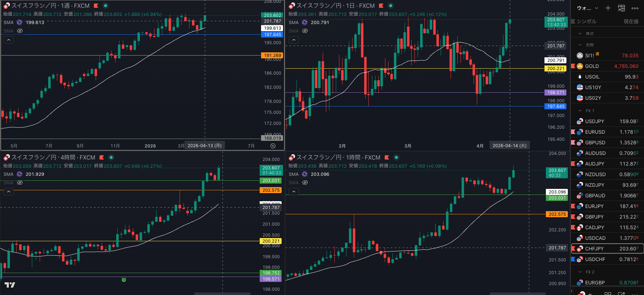Click the シンボル column header
Screen dimensions: 644x295
[x=587, y=22]
